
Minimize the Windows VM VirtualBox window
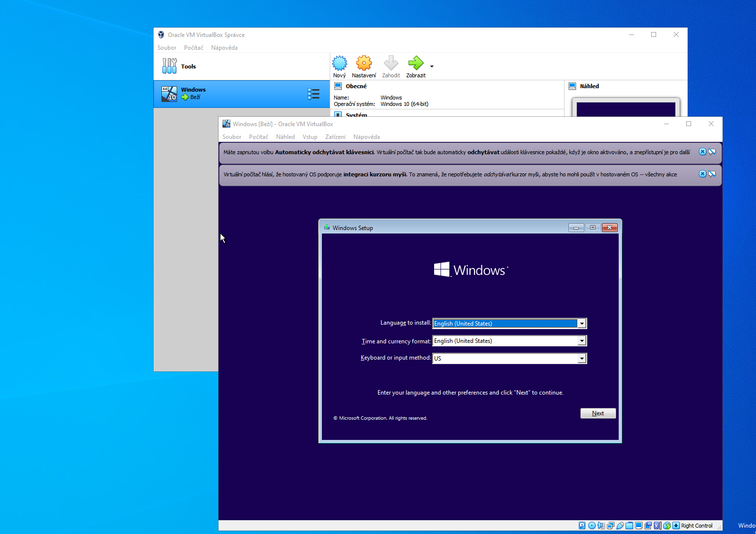tap(666, 124)
